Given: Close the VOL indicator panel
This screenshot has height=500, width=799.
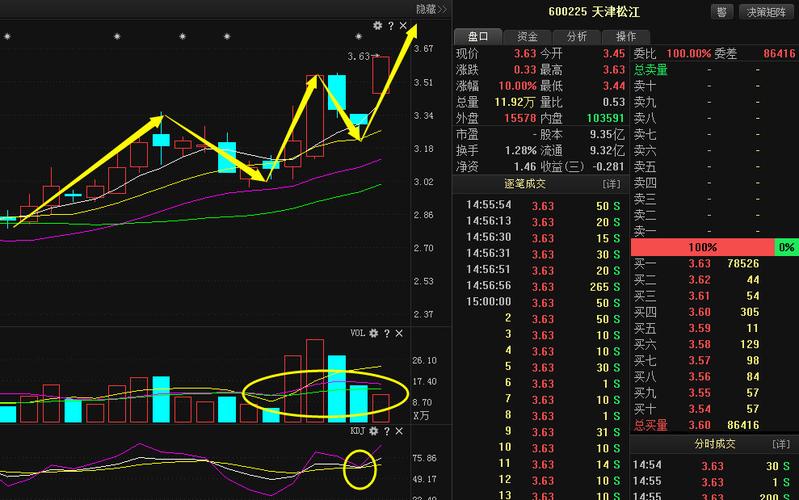Looking at the screenshot, I should coord(399,333).
